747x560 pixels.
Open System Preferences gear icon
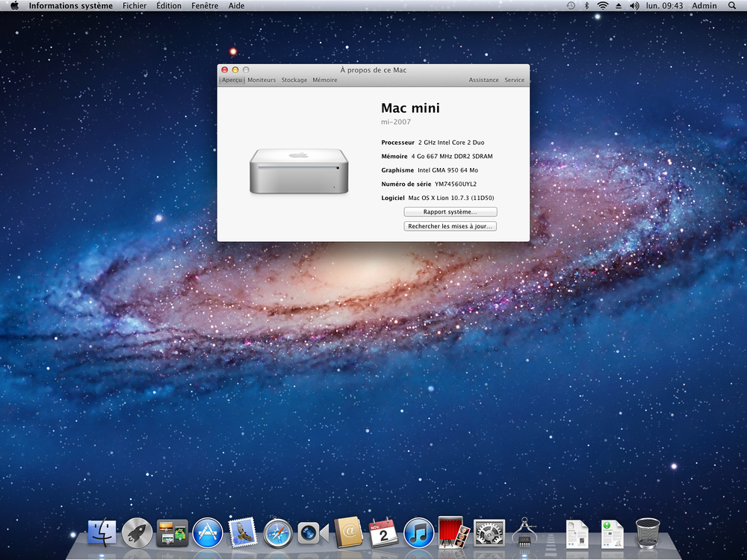point(489,533)
